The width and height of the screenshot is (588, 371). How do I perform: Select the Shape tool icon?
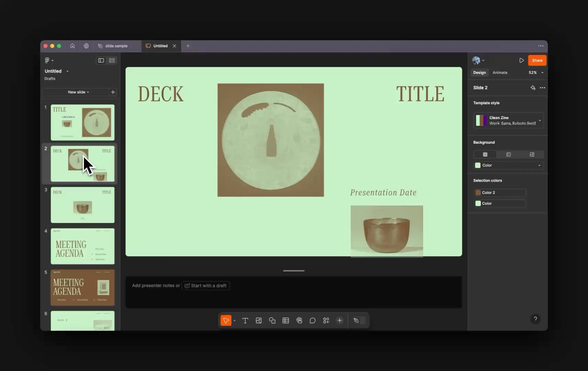tap(272, 321)
